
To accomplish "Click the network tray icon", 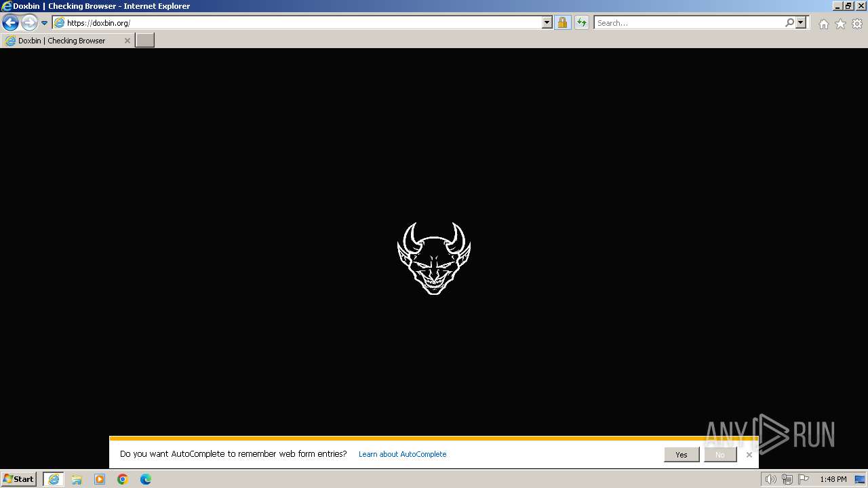I will tap(787, 479).
